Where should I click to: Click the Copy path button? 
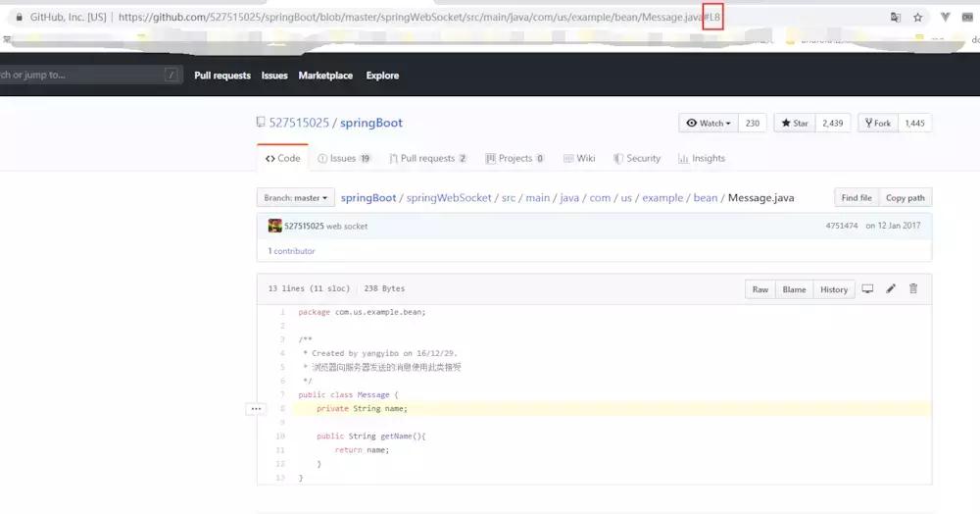(x=905, y=197)
